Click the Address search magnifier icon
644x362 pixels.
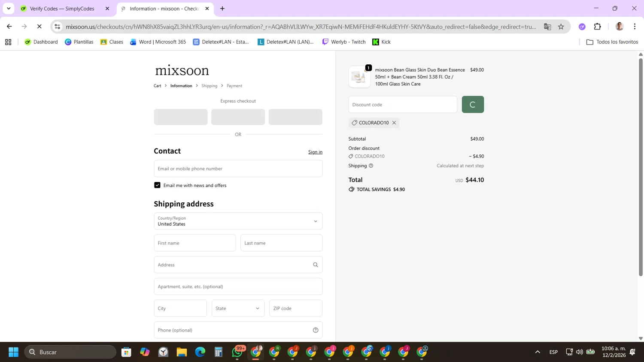(x=316, y=265)
